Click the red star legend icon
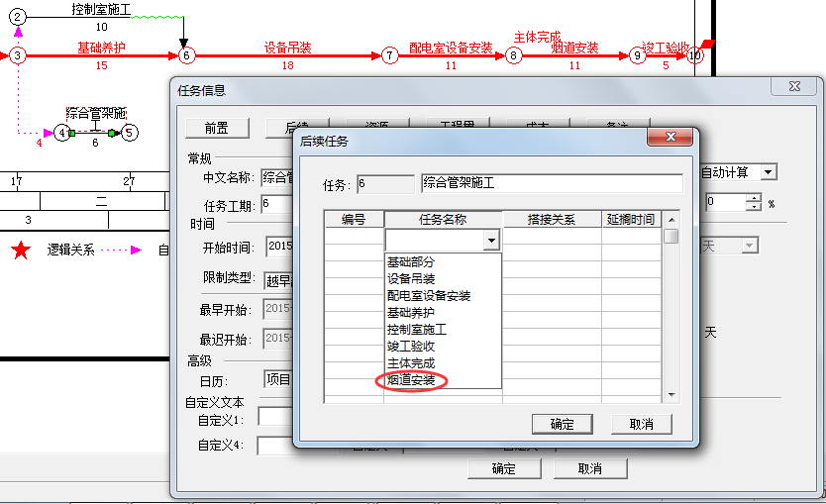The width and height of the screenshot is (826, 504). tap(20, 250)
